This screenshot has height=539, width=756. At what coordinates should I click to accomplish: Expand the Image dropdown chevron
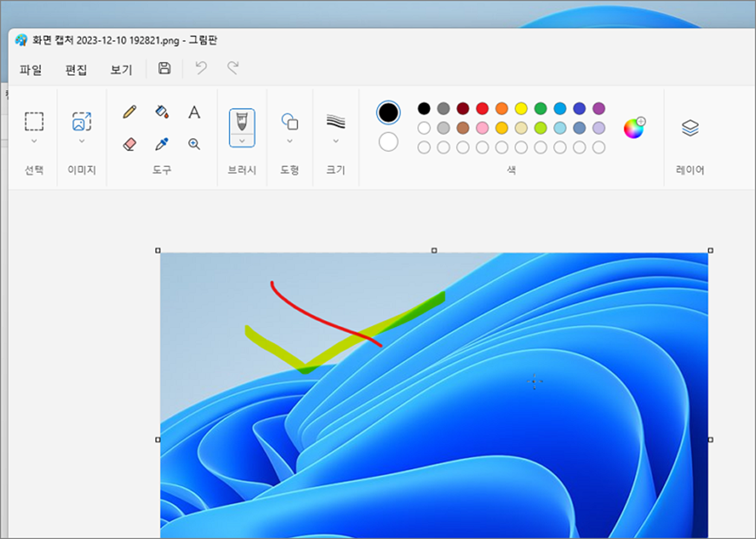point(81,140)
